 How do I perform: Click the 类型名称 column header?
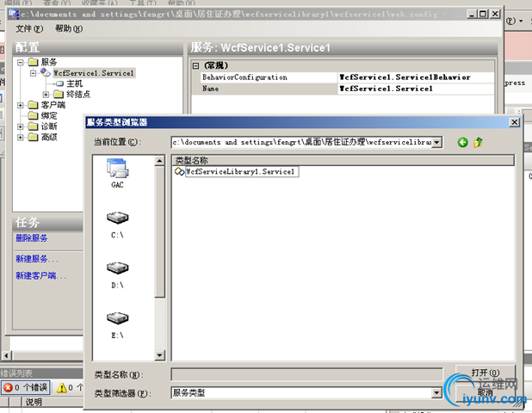pyautogui.click(x=343, y=161)
